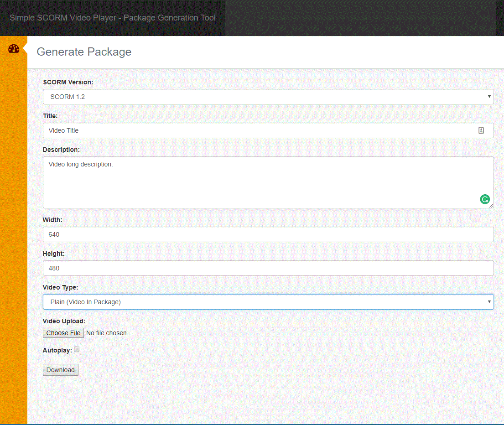Click the Download button
Viewport: 504px width, 425px height.
(x=60, y=370)
